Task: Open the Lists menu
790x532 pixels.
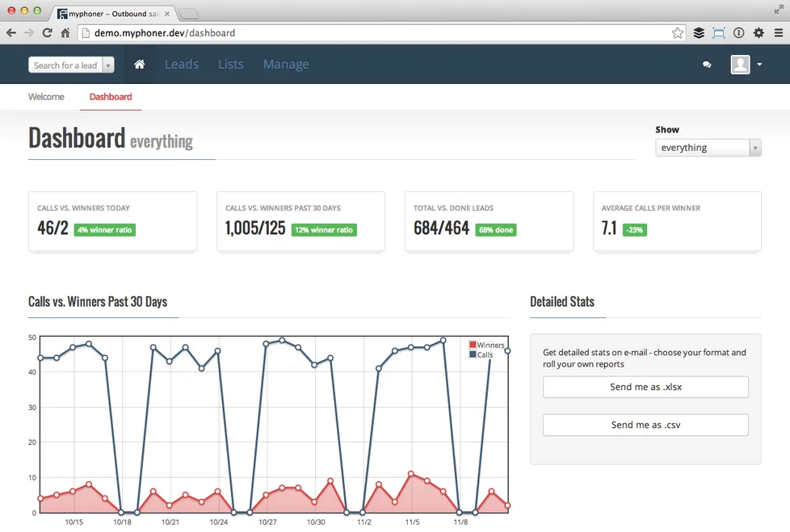Action: pos(231,65)
